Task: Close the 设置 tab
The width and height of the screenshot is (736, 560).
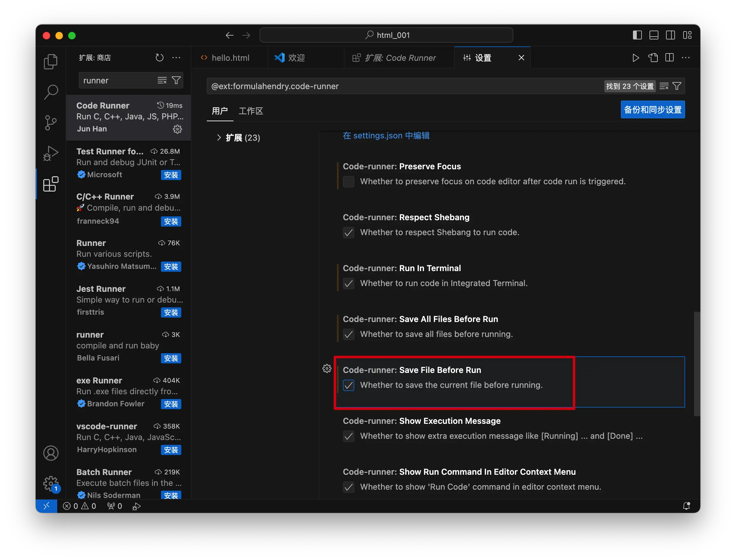Action: pyautogui.click(x=521, y=58)
